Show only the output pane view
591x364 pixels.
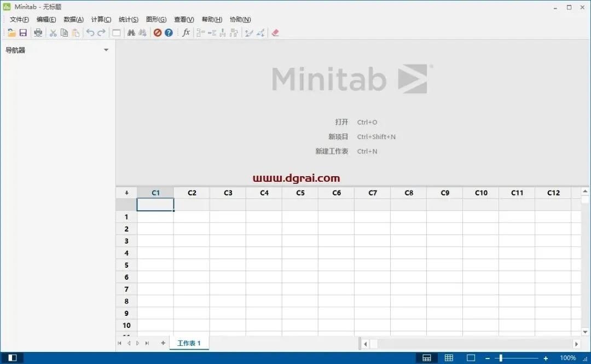[x=471, y=357]
